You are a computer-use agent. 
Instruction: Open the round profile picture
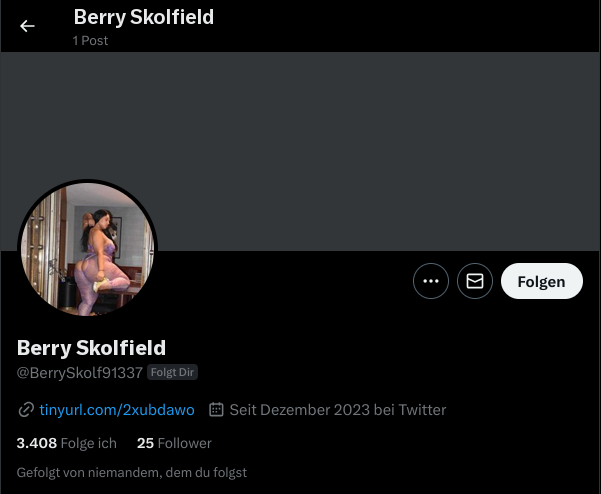pos(87,249)
